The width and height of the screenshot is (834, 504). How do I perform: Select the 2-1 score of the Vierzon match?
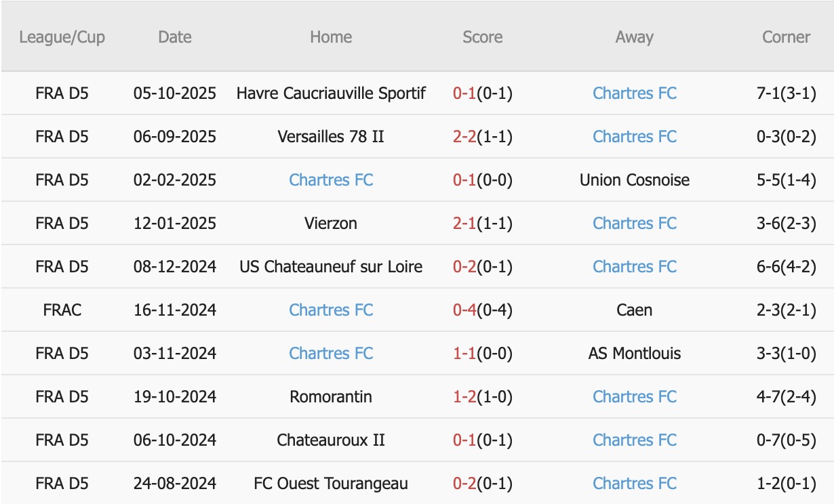464,224
